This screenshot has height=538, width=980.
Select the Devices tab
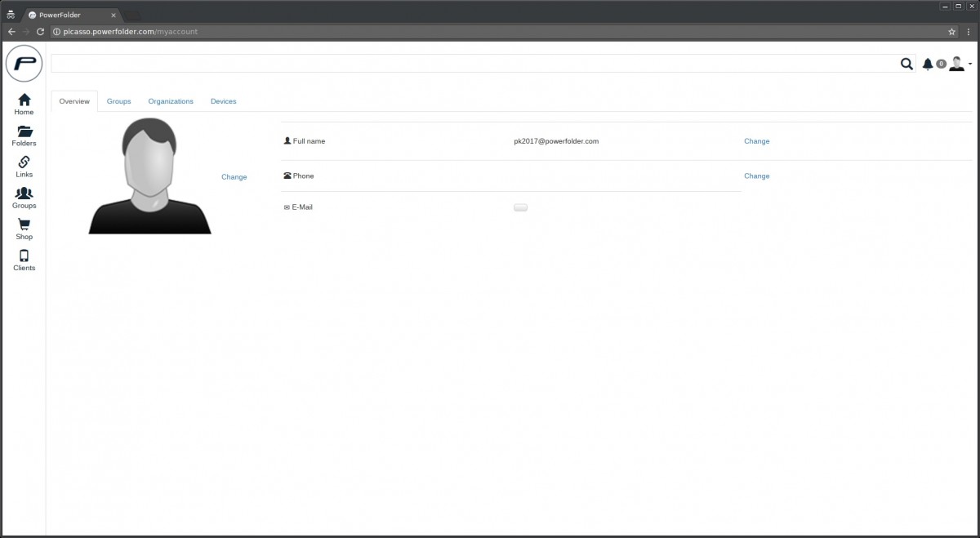(223, 100)
